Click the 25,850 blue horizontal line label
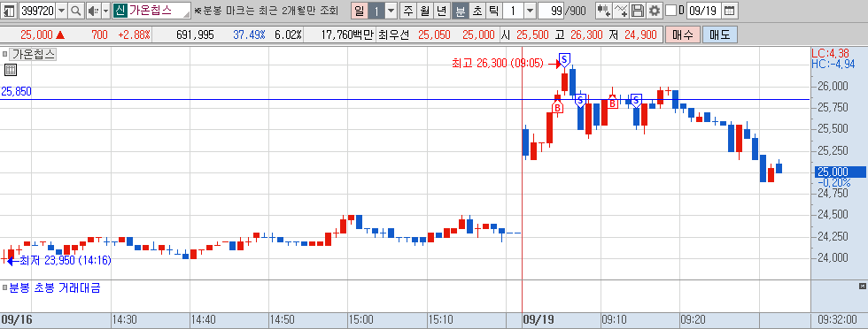The width and height of the screenshot is (868, 329). tap(16, 92)
